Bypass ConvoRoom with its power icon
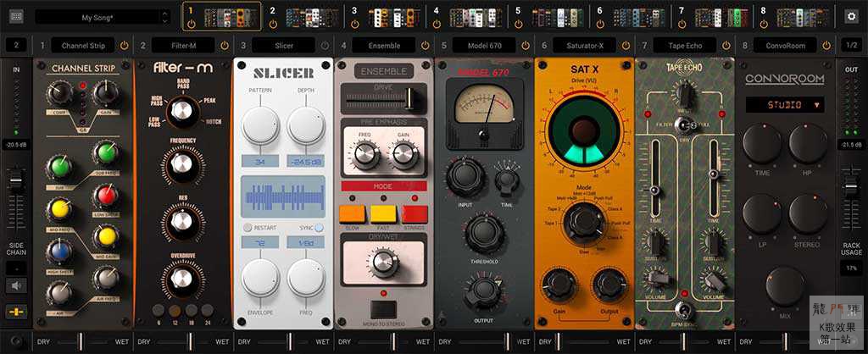 click(x=826, y=46)
